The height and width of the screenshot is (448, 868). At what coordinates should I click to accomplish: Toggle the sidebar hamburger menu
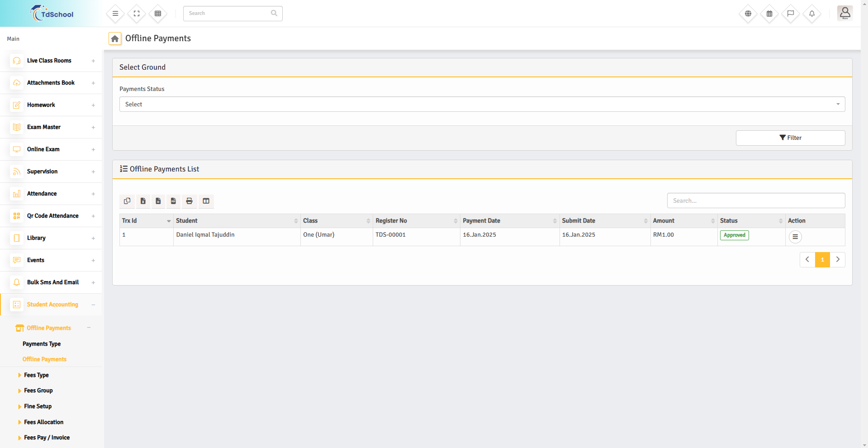point(115,14)
